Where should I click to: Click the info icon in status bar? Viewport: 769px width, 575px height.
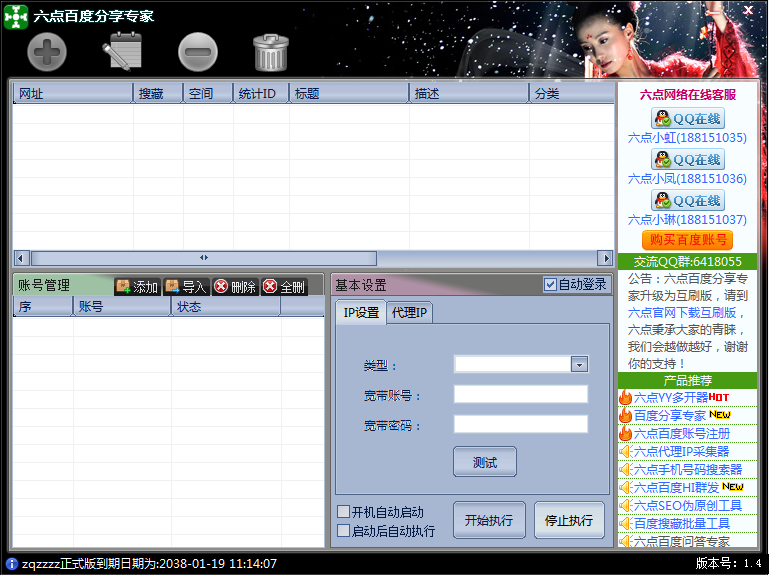(11, 564)
